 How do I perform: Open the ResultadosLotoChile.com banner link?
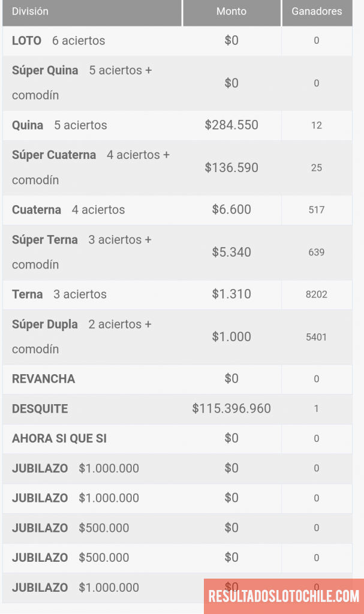[284, 596]
